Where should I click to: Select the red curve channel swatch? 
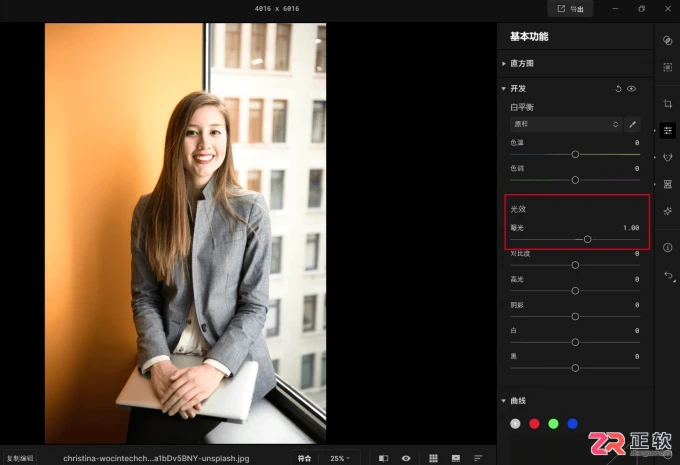pos(534,424)
